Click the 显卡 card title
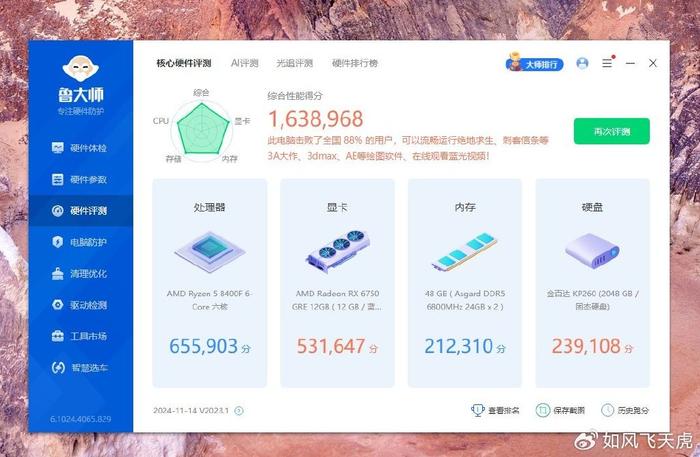Viewport: 700px width, 457px height. pos(337,207)
